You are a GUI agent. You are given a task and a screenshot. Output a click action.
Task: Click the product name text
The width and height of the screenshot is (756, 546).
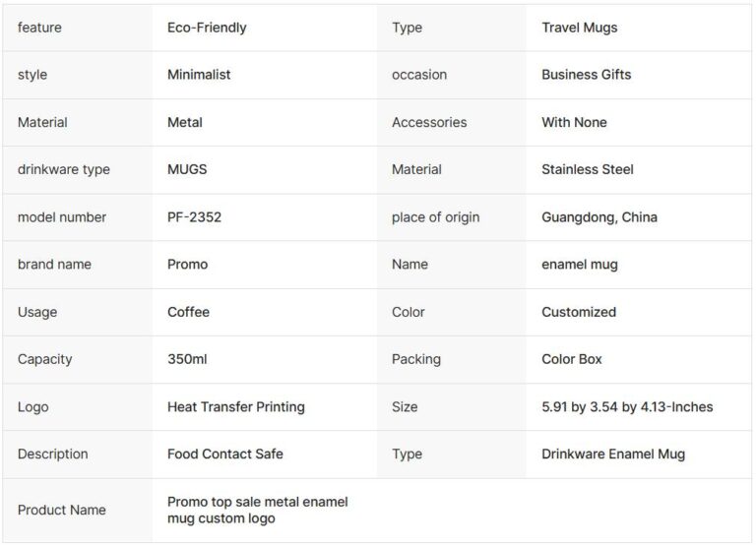[x=258, y=510]
